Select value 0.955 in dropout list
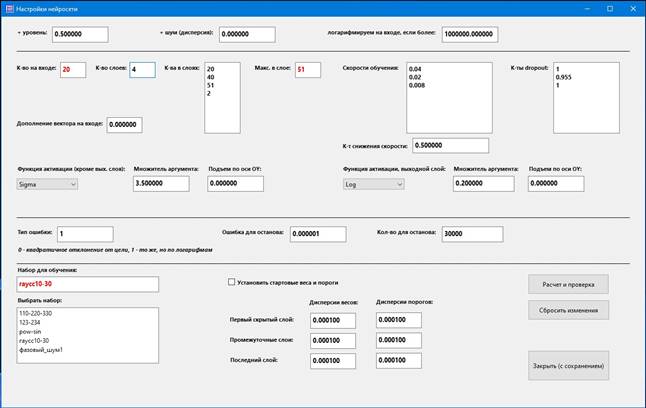The width and height of the screenshot is (646, 408). coord(565,77)
